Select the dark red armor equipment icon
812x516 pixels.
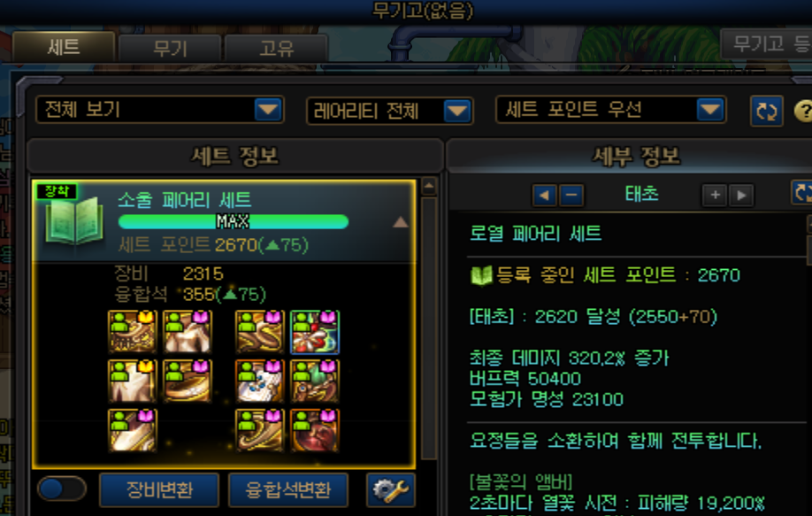[x=315, y=430]
